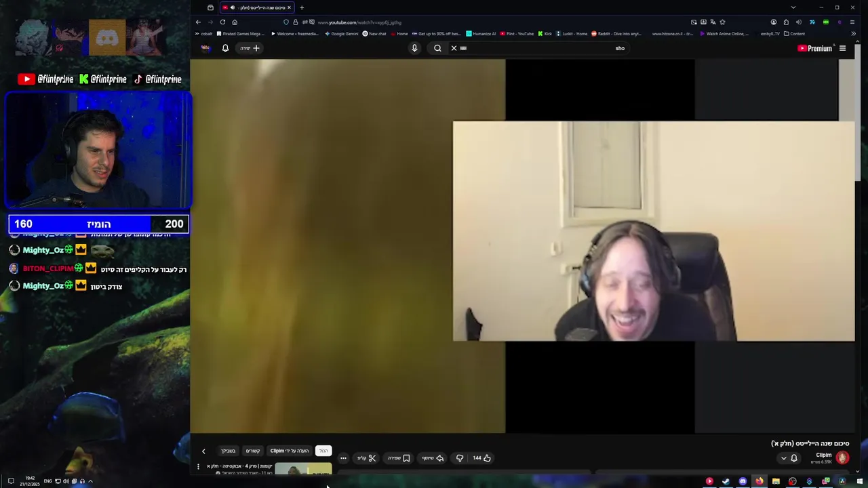The height and width of the screenshot is (488, 868).
Task: Go back with the browser back arrow
Action: [198, 22]
